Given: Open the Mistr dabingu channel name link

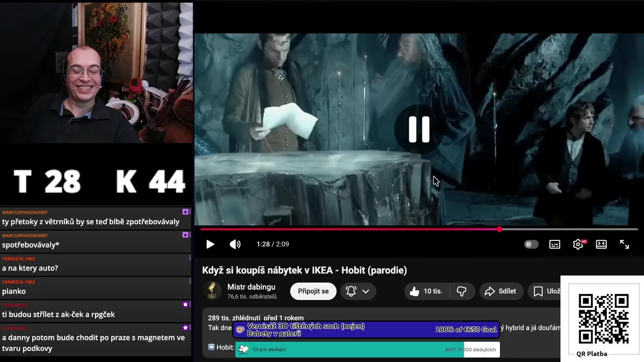Looking at the screenshot, I should 252,287.
